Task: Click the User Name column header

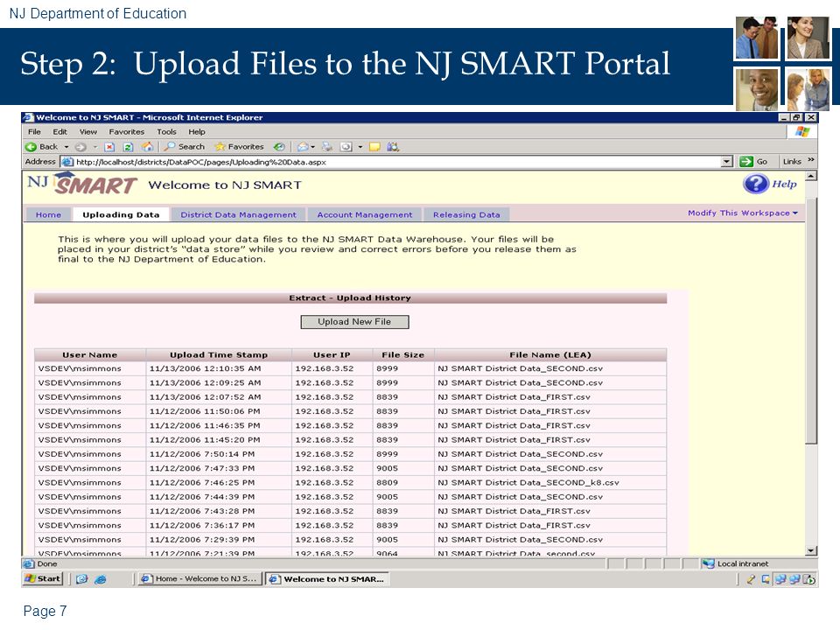Action: click(x=89, y=354)
